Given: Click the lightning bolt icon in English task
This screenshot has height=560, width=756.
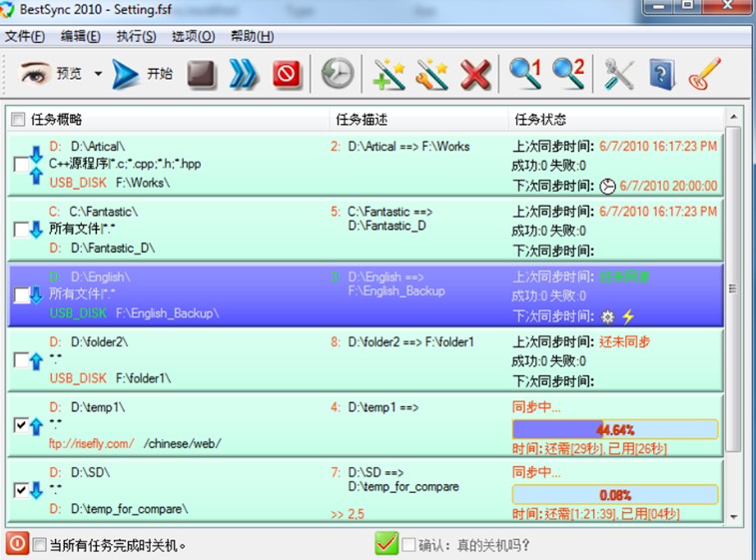Looking at the screenshot, I should pyautogui.click(x=628, y=316).
